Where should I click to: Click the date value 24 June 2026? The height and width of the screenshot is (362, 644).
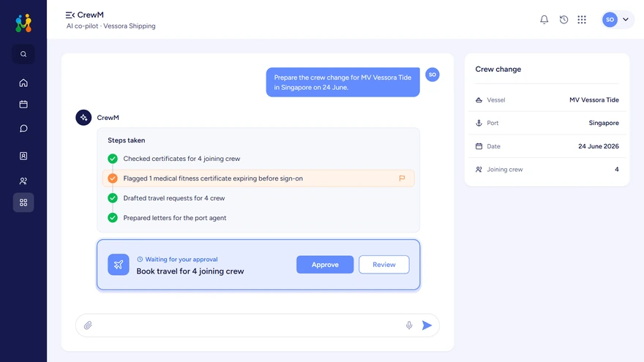pyautogui.click(x=599, y=146)
